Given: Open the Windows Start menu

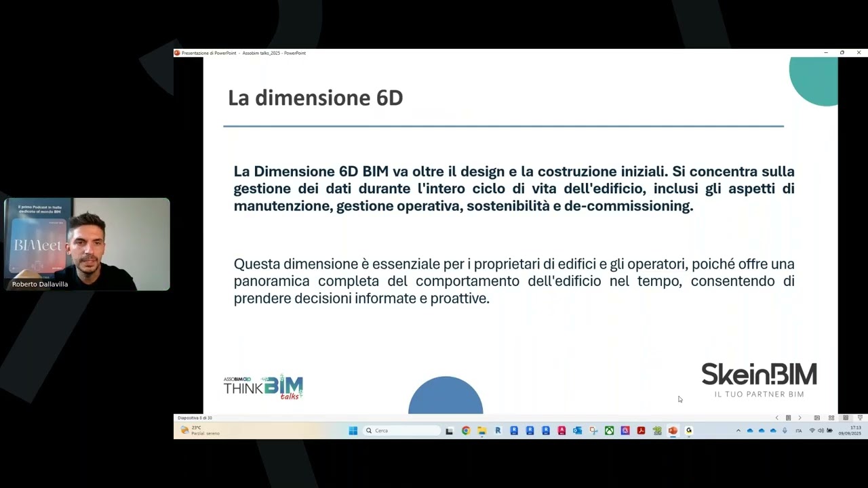Looking at the screenshot, I should [353, 430].
